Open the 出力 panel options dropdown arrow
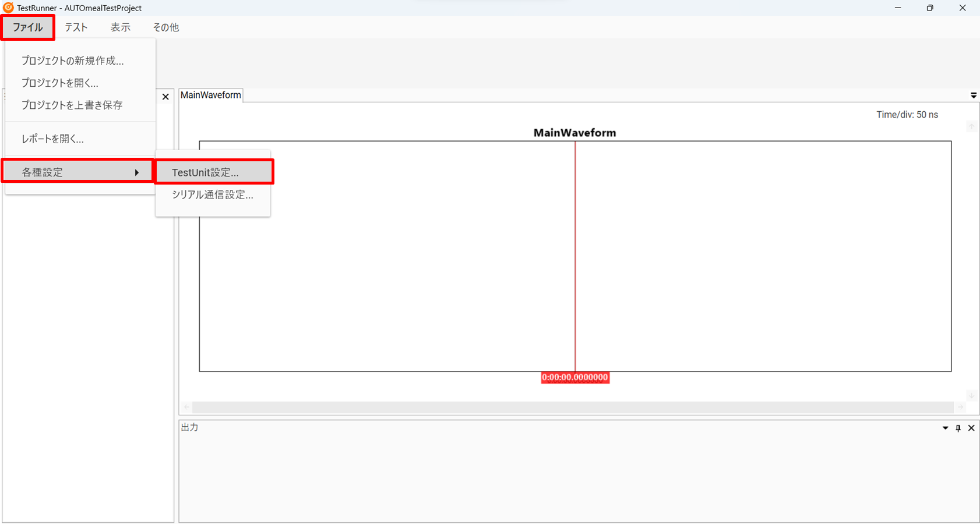This screenshot has width=980, height=524. pyautogui.click(x=945, y=428)
